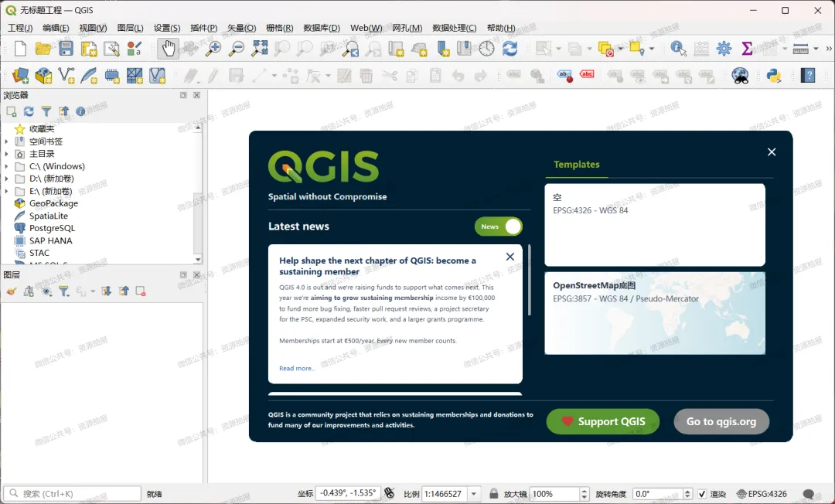
Task: Refresh the Browser panel
Action: point(29,111)
